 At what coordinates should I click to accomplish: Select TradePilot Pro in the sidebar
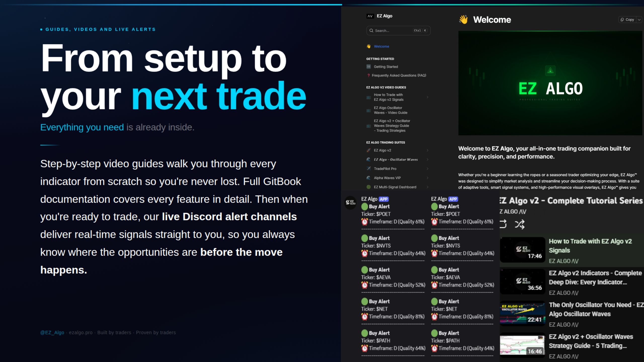coord(385,169)
